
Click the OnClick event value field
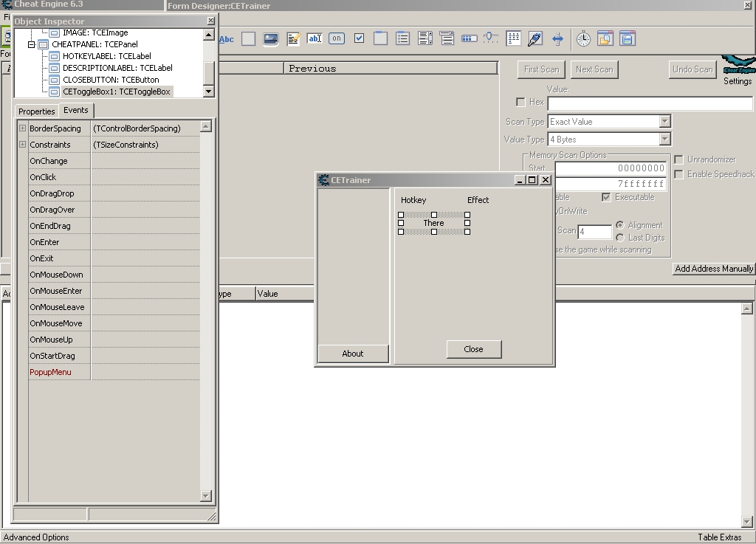point(145,177)
